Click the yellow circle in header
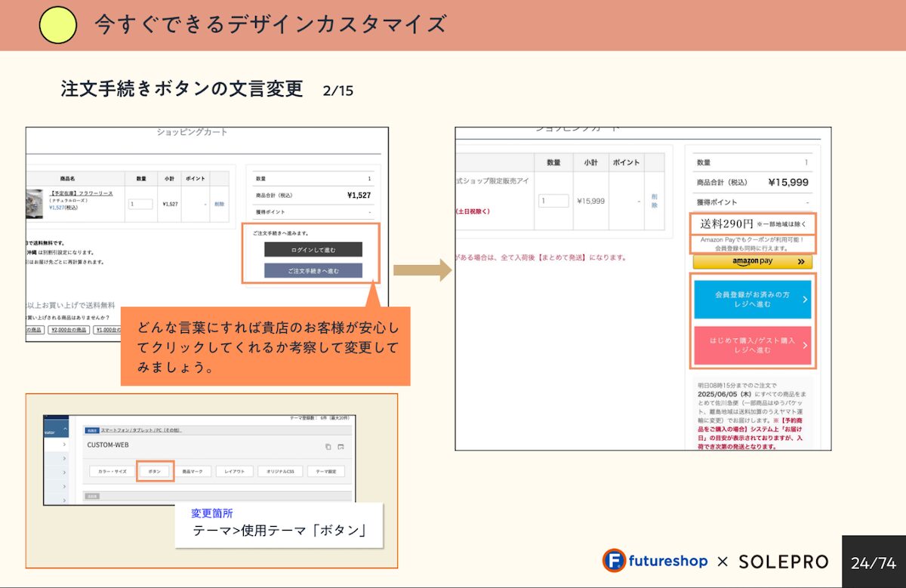 (x=58, y=25)
